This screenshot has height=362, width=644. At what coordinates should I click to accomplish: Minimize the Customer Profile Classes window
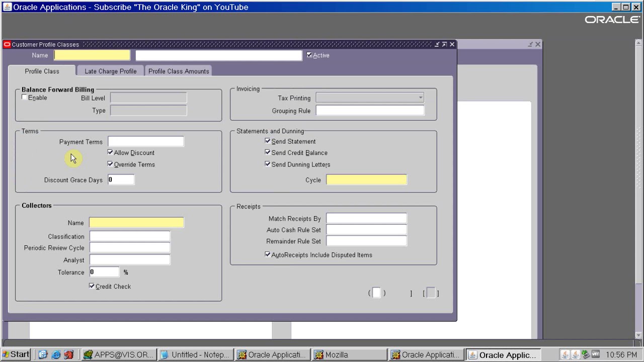(x=437, y=44)
